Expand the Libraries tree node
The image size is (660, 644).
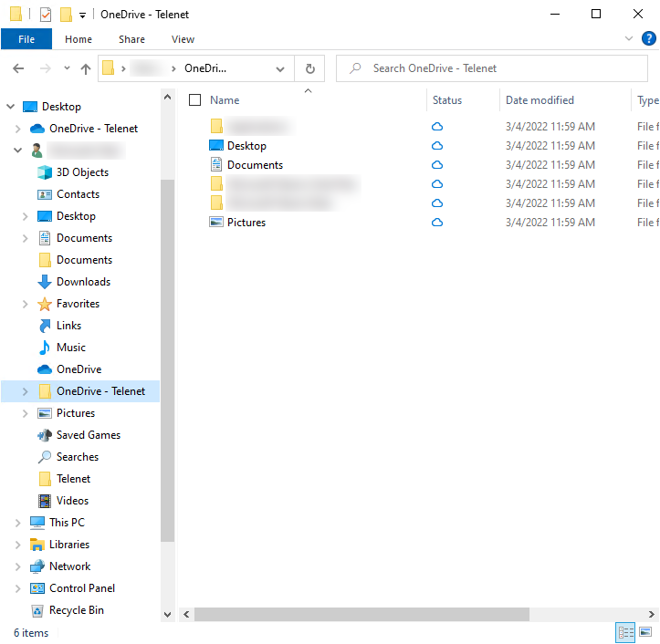tap(18, 545)
